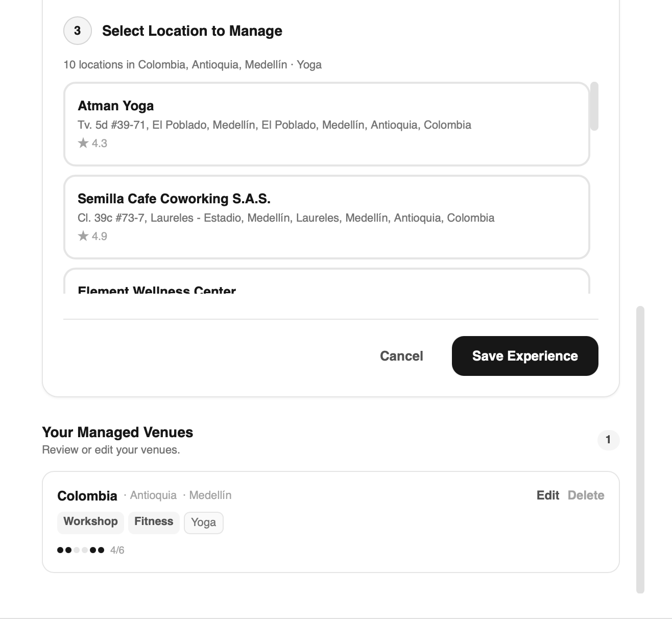Click the Save Experience button
Viewport: 672px width, 619px height.
[x=525, y=356]
